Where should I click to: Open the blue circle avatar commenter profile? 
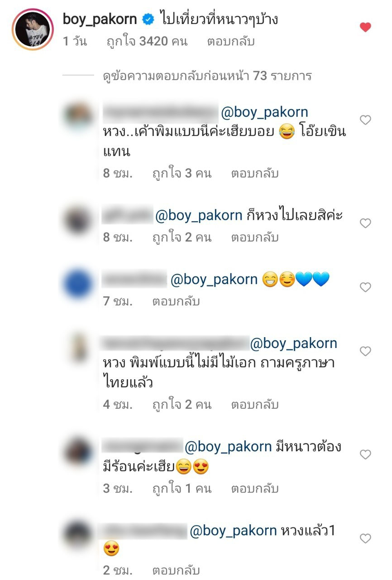click(78, 284)
